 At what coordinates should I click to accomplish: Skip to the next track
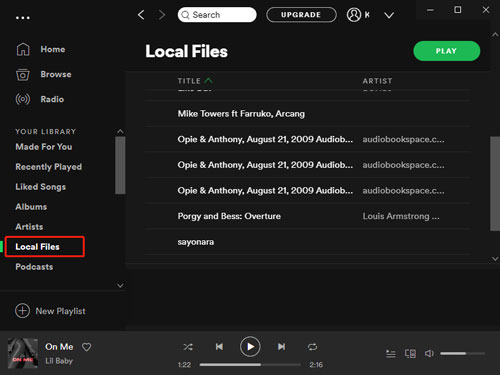[x=282, y=347]
